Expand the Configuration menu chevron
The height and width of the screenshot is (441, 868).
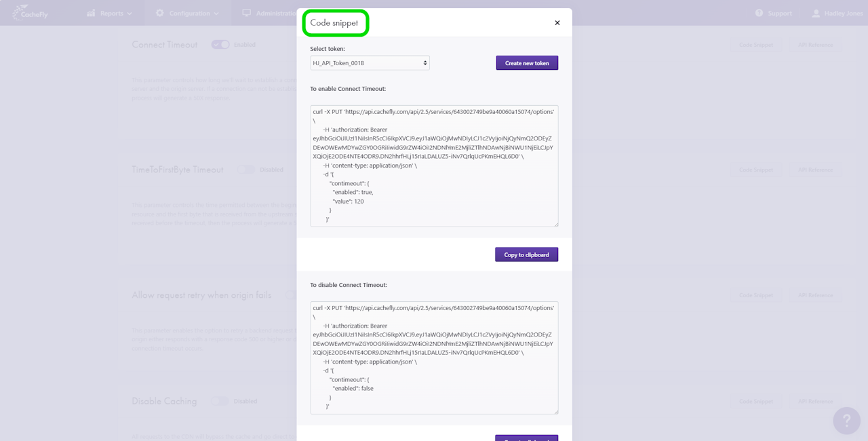pyautogui.click(x=216, y=14)
